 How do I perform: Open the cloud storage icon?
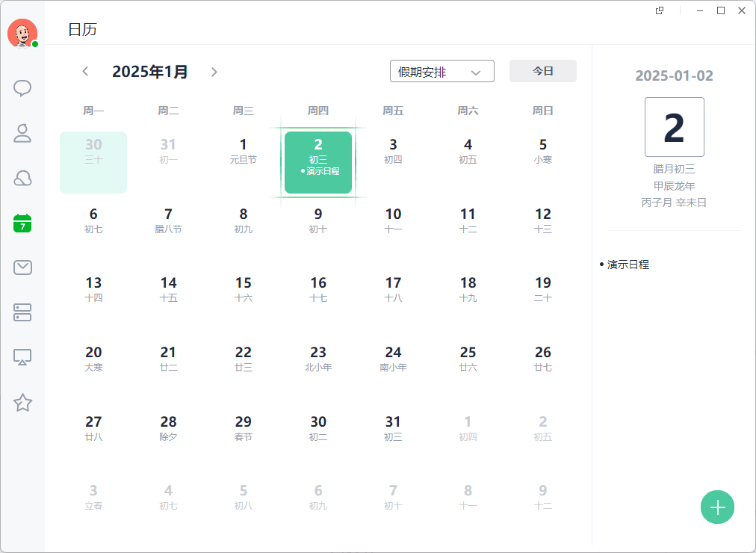click(22, 179)
